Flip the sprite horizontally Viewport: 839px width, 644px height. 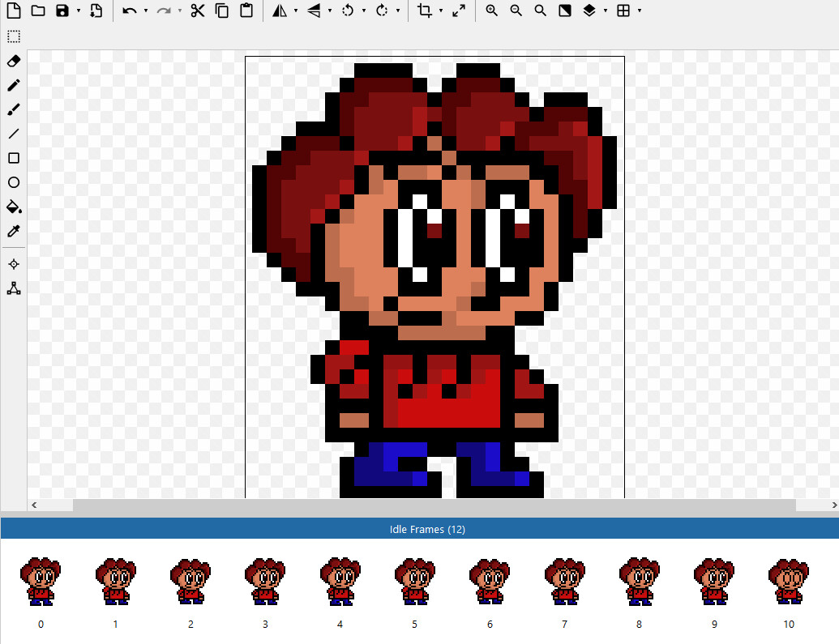point(278,11)
